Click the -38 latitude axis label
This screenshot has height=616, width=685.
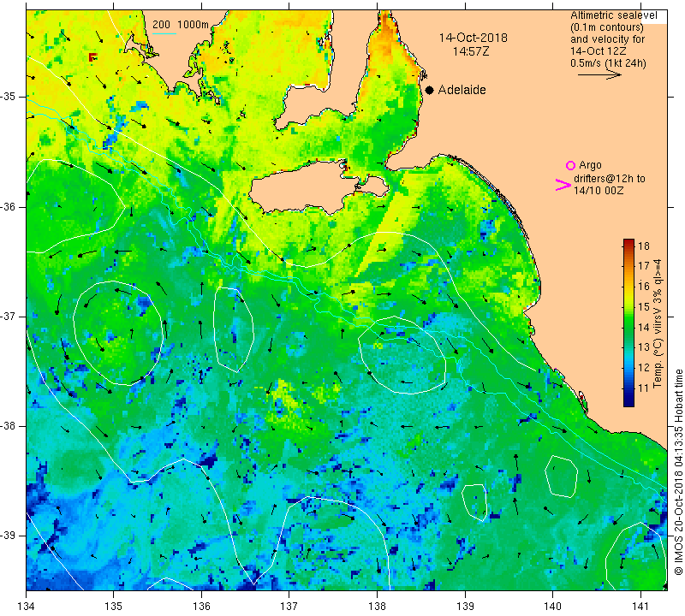[9, 426]
